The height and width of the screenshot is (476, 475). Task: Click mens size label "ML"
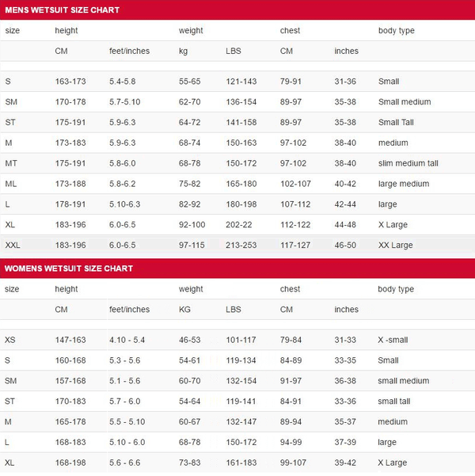point(10,184)
